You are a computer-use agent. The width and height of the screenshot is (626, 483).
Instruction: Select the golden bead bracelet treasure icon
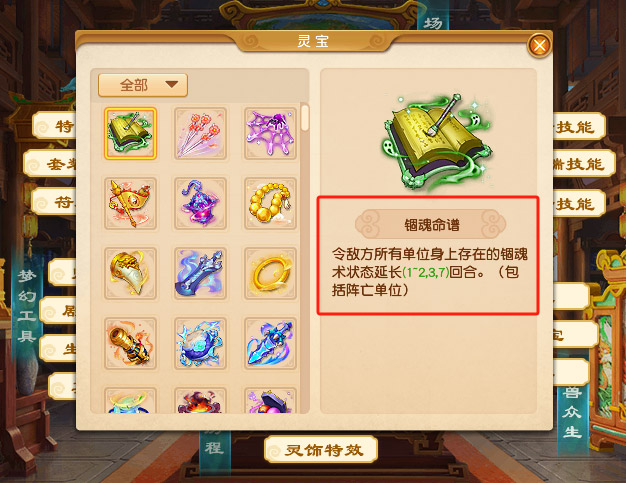270,203
